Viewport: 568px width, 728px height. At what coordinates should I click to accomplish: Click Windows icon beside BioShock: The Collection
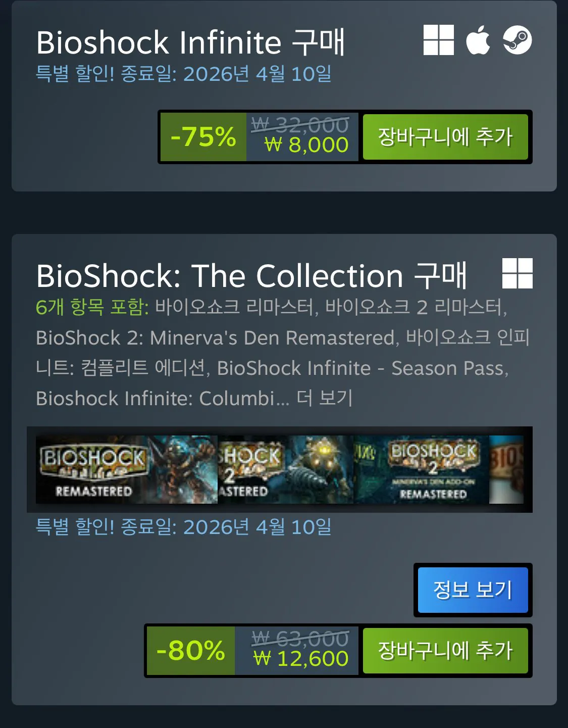pos(517,273)
